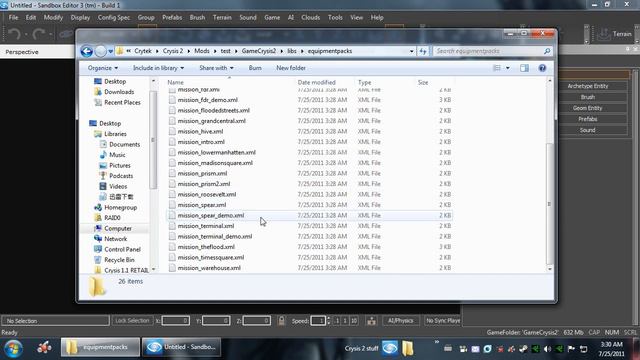Toggle the Lock Selection button
The height and width of the screenshot is (360, 640).
click(132, 321)
